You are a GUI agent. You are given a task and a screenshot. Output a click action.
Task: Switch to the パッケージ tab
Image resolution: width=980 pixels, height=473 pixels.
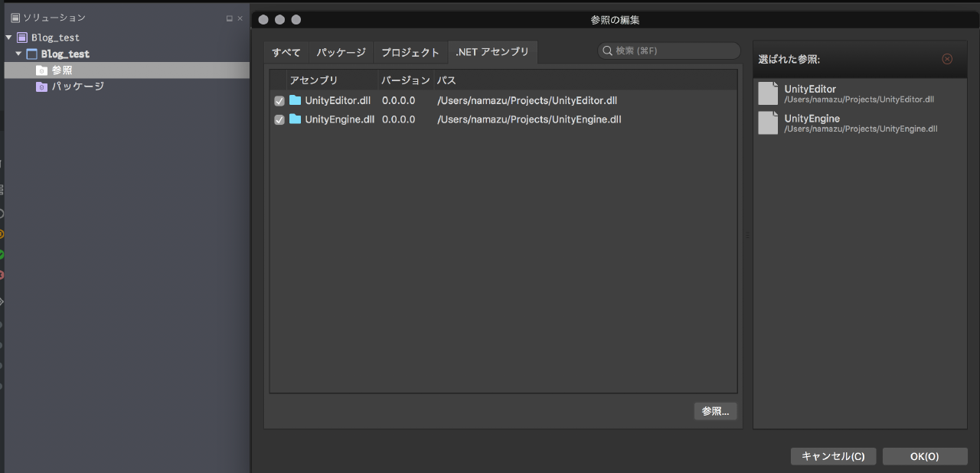(341, 52)
